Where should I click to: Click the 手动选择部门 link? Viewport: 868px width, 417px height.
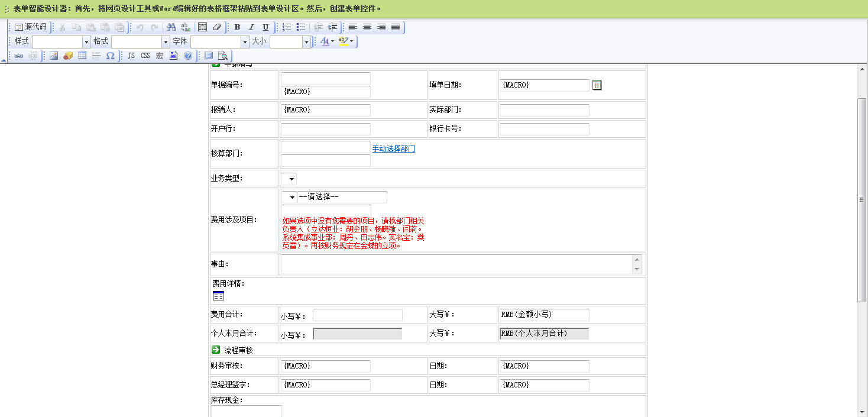(393, 148)
